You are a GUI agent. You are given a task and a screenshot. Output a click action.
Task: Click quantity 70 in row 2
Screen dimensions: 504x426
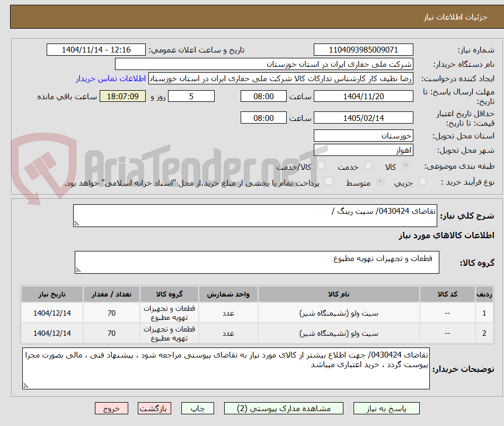111,333
